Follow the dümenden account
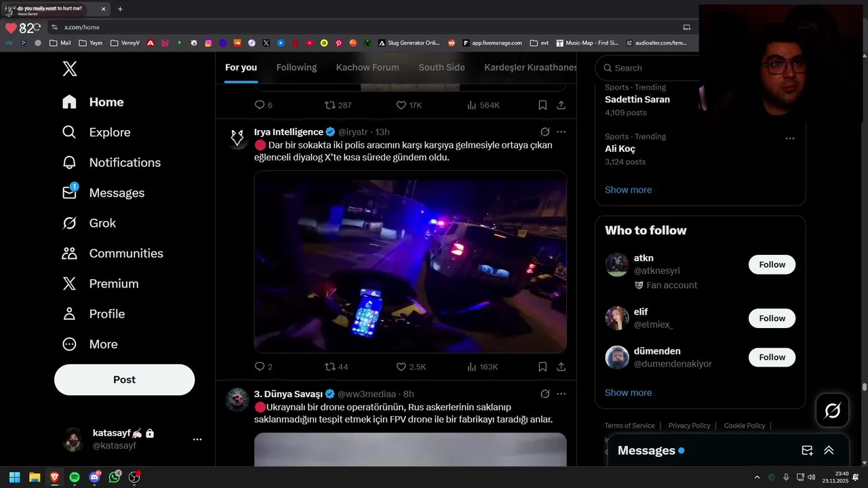Viewport: 868px width, 488px height. pyautogui.click(x=772, y=357)
